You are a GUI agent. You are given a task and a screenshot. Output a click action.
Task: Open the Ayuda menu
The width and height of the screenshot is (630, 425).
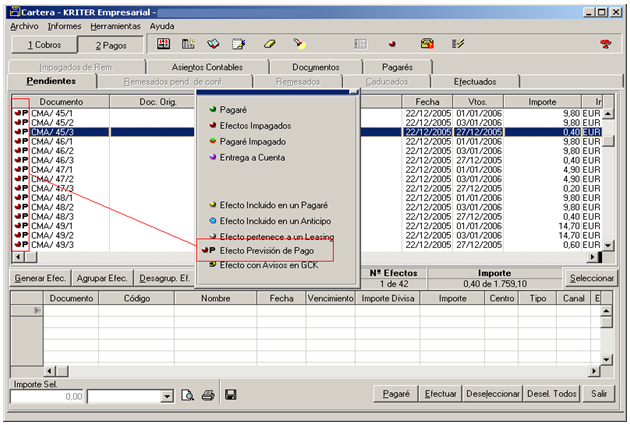click(162, 26)
